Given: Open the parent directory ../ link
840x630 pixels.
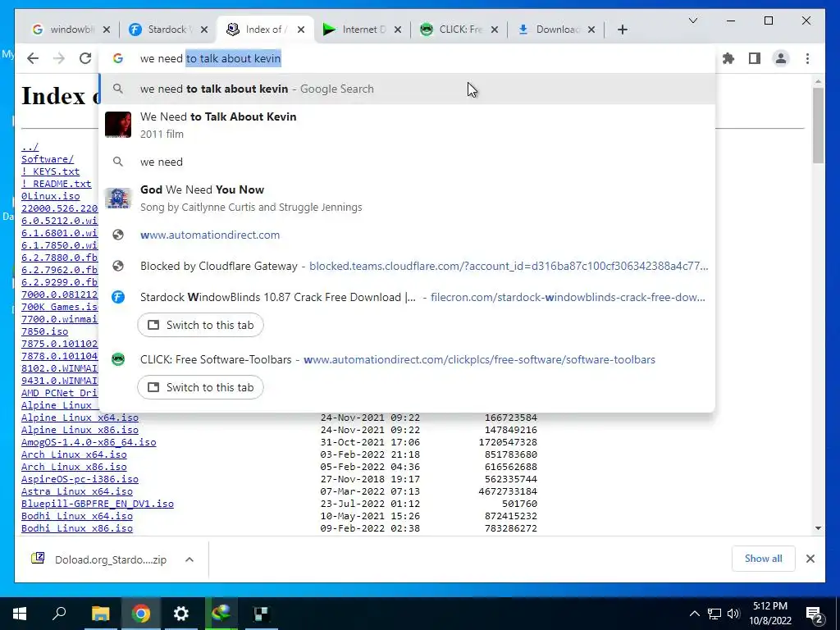Looking at the screenshot, I should click(30, 147).
